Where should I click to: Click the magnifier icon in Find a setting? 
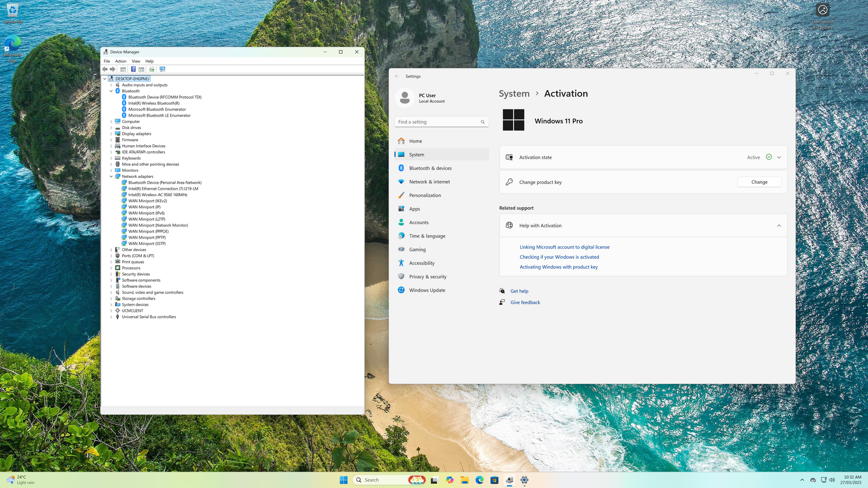pyautogui.click(x=483, y=122)
